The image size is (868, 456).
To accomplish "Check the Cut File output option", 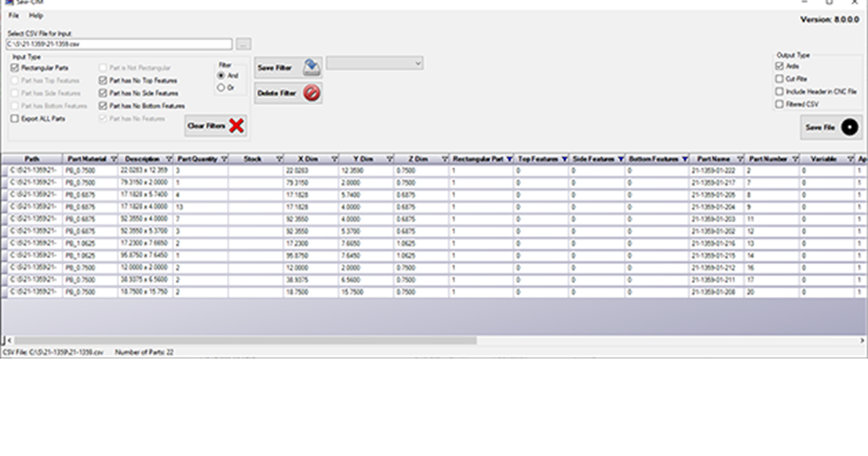I will [778, 79].
